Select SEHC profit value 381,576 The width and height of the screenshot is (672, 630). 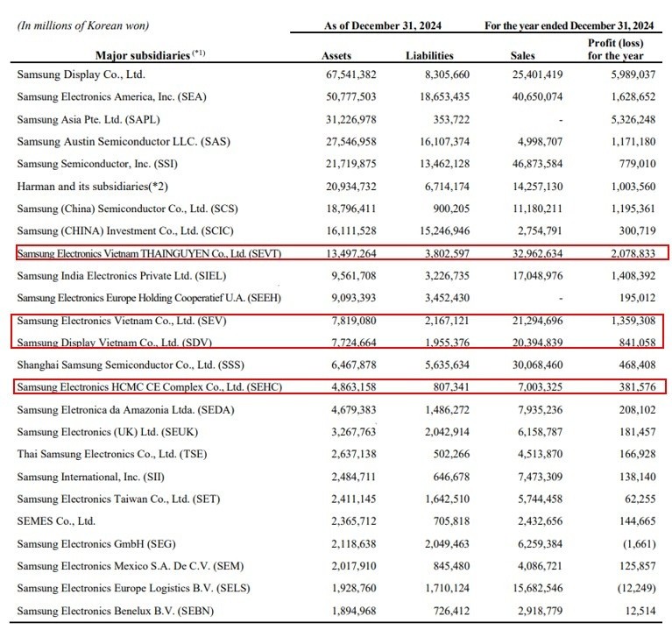[x=637, y=387]
